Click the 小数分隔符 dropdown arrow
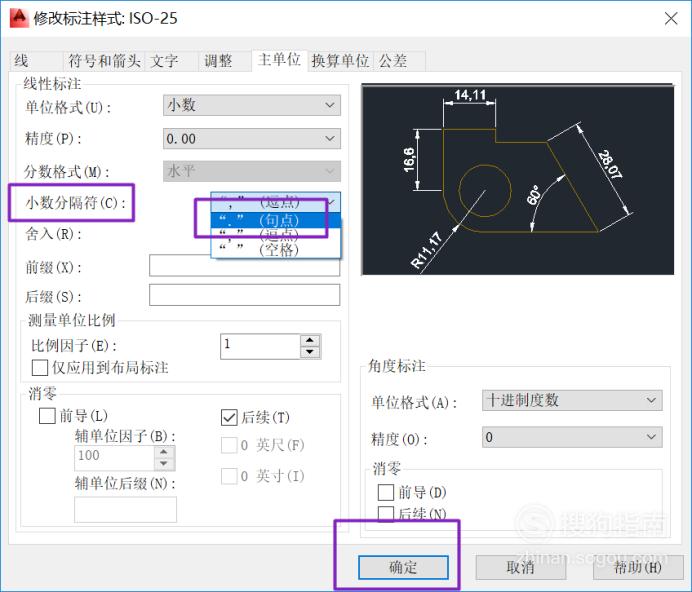Screen dimensions: 692x592 coord(331,202)
